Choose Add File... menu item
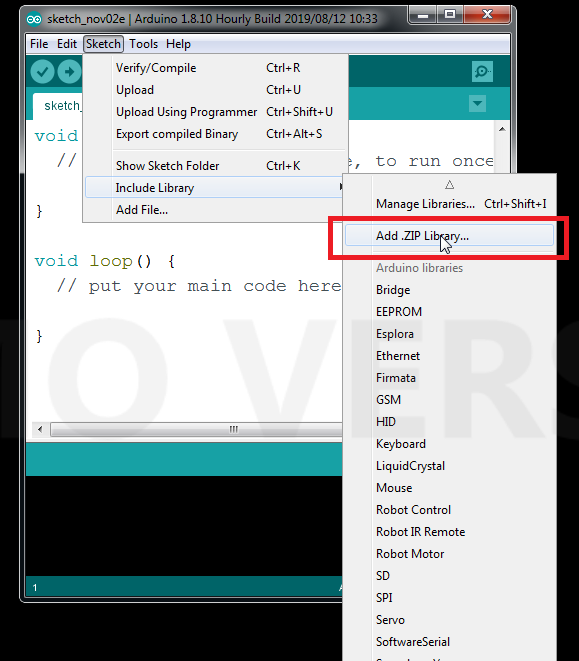 [215, 210]
